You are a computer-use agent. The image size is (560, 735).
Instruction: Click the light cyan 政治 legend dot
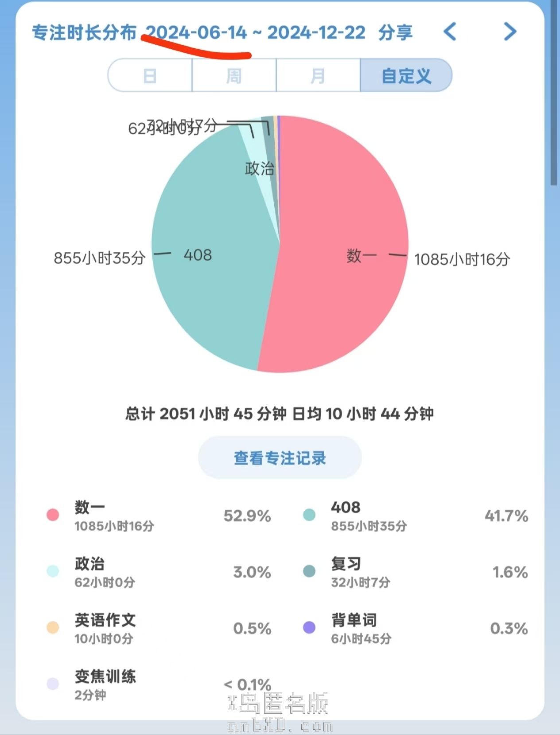click(53, 571)
